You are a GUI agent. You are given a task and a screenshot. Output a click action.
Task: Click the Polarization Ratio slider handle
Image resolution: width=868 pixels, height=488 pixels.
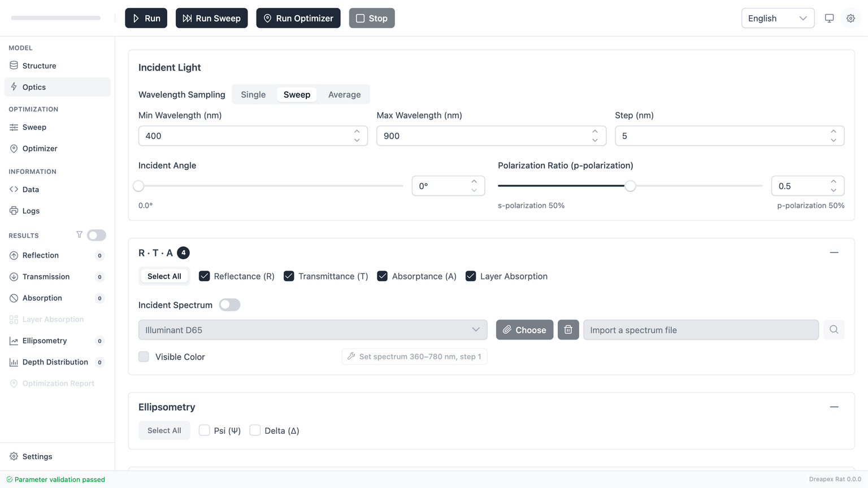630,186
